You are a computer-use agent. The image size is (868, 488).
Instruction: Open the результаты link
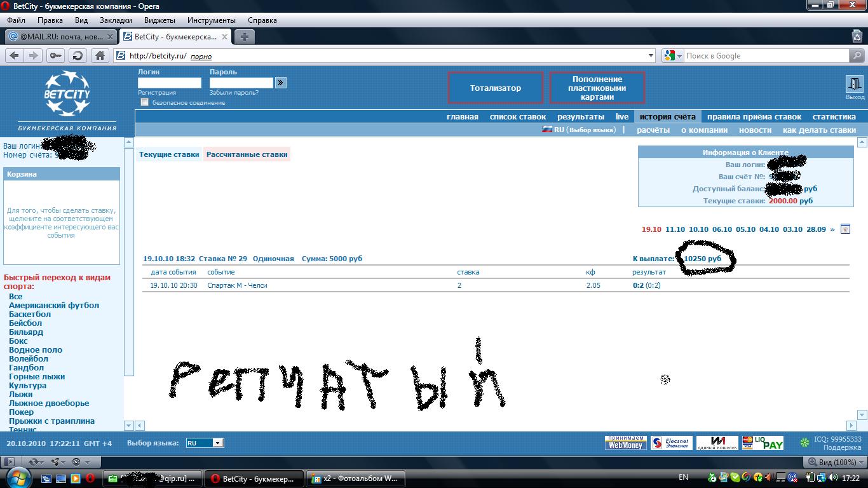coord(581,117)
